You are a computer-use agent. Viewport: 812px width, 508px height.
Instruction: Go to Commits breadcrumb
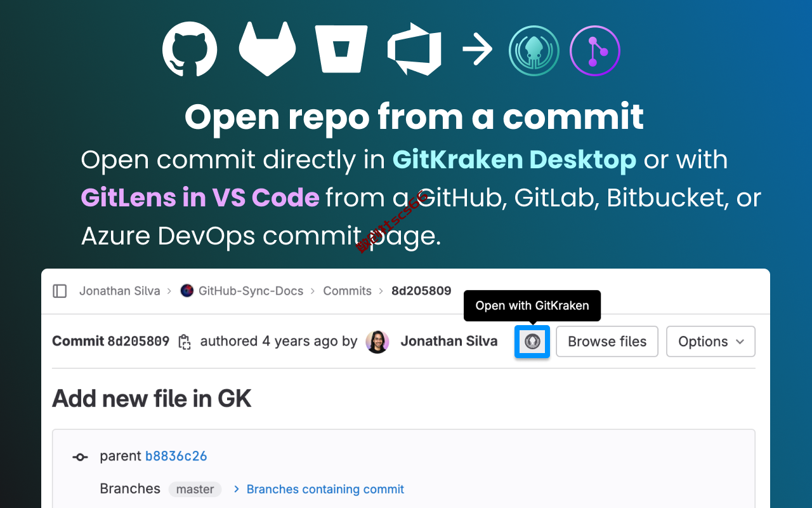(x=347, y=291)
